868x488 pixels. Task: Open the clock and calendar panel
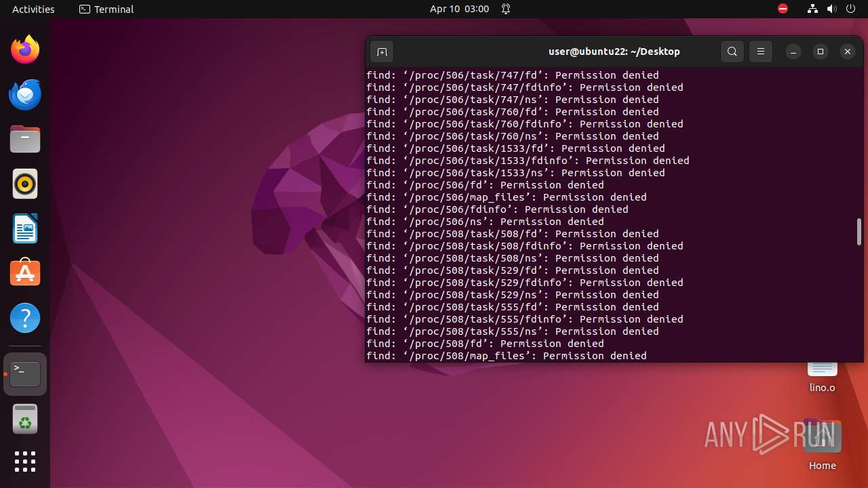(459, 9)
